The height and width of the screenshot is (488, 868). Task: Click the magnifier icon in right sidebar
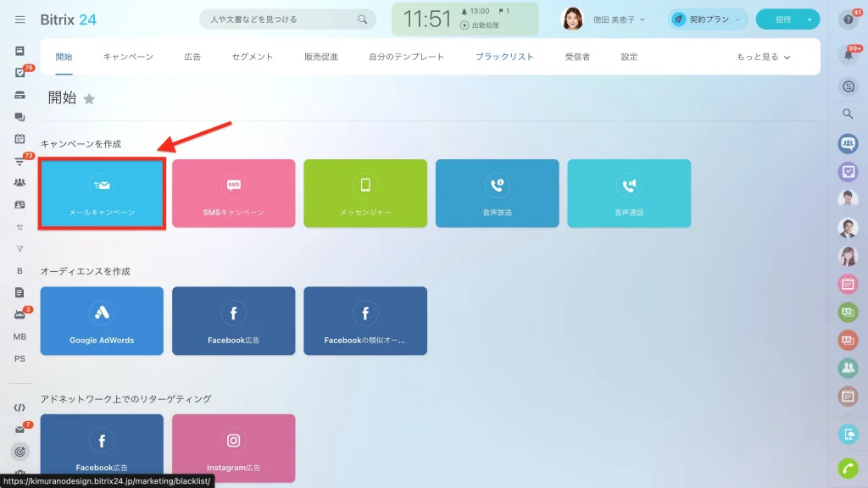(848, 114)
